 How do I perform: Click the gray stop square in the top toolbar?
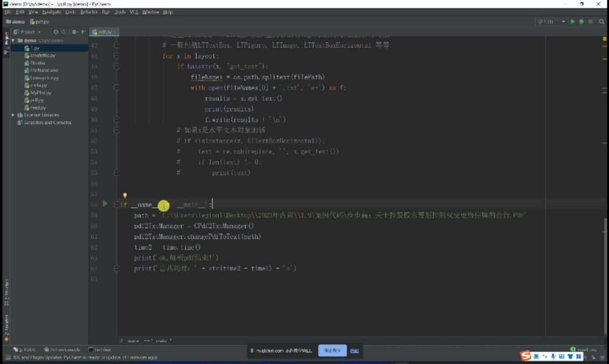[591, 21]
